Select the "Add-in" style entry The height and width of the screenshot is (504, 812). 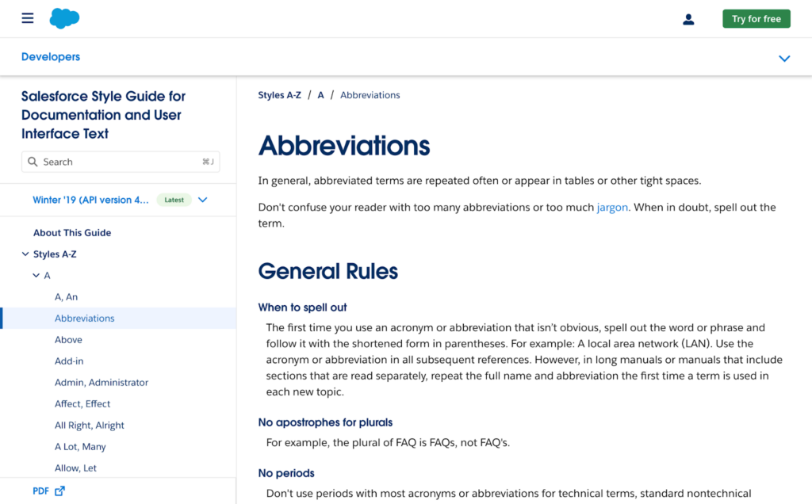(68, 361)
